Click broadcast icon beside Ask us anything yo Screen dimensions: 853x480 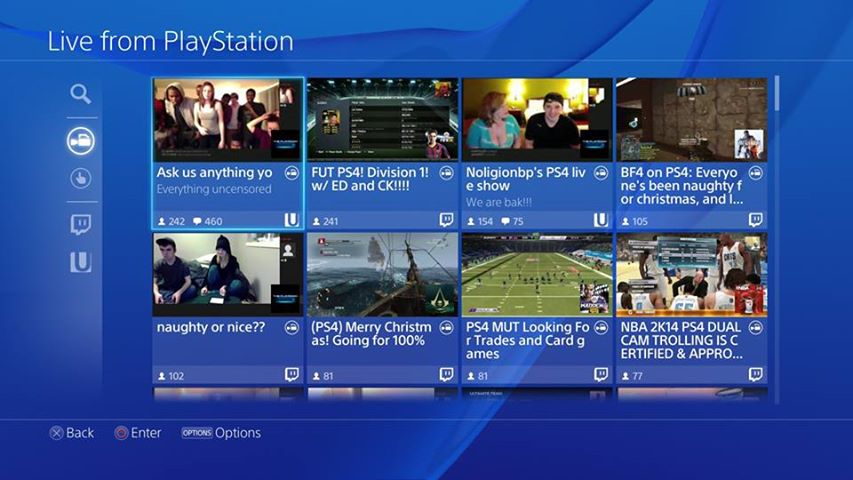tap(292, 173)
